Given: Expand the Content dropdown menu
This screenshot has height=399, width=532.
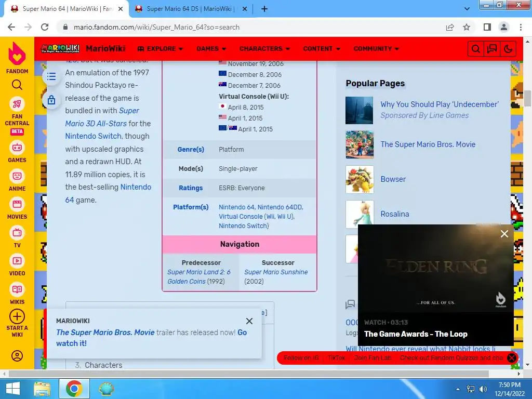Looking at the screenshot, I should coord(322,49).
